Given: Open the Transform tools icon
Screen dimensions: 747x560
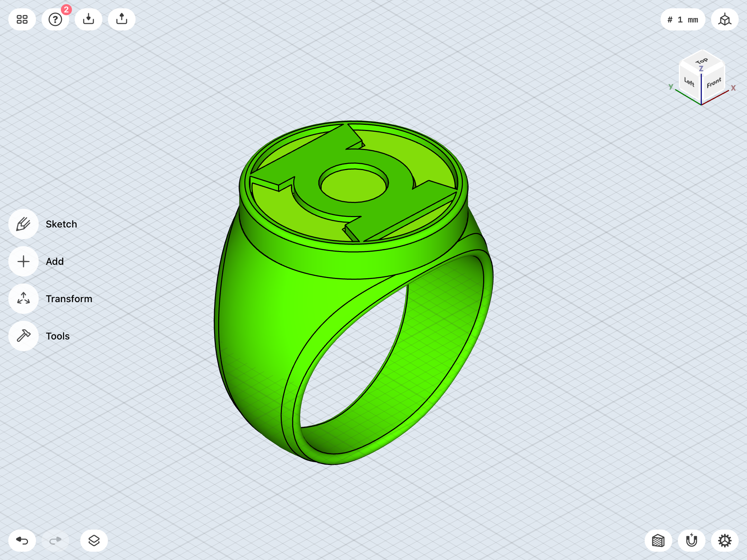Looking at the screenshot, I should click(x=24, y=299).
